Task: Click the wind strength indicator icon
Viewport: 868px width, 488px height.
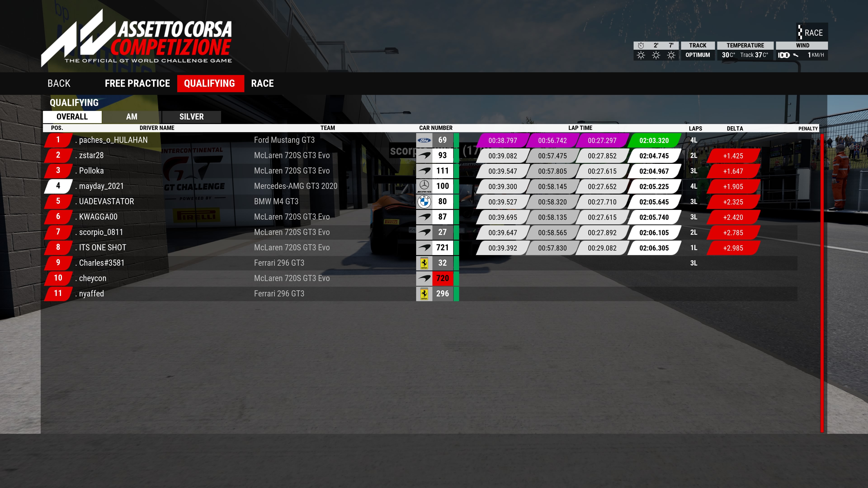Action: (x=784, y=55)
